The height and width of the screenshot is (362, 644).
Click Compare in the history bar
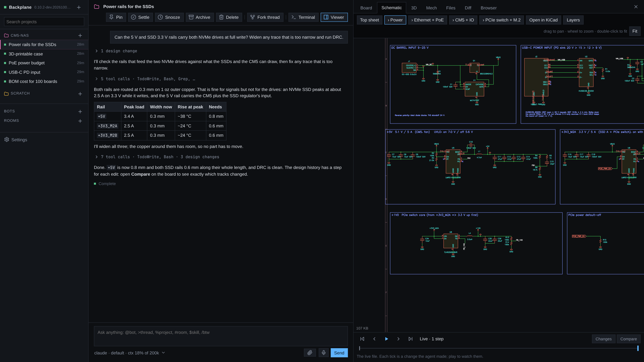click(628, 339)
